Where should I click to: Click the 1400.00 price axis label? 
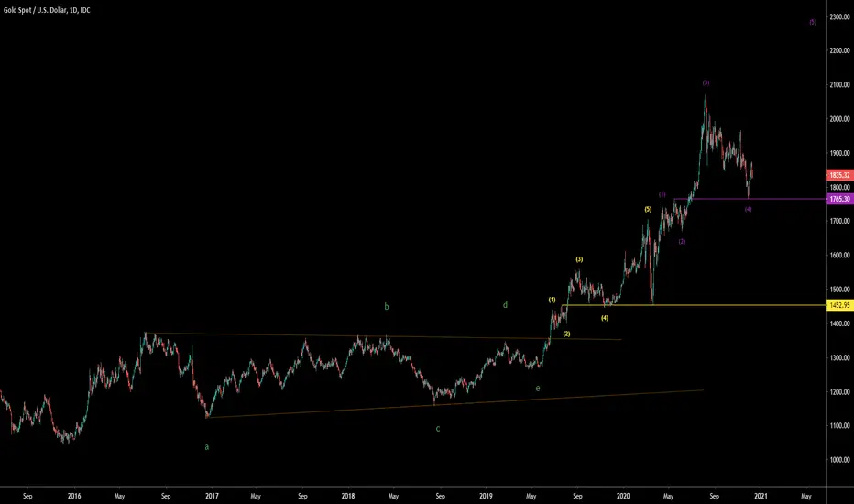[x=840, y=323]
